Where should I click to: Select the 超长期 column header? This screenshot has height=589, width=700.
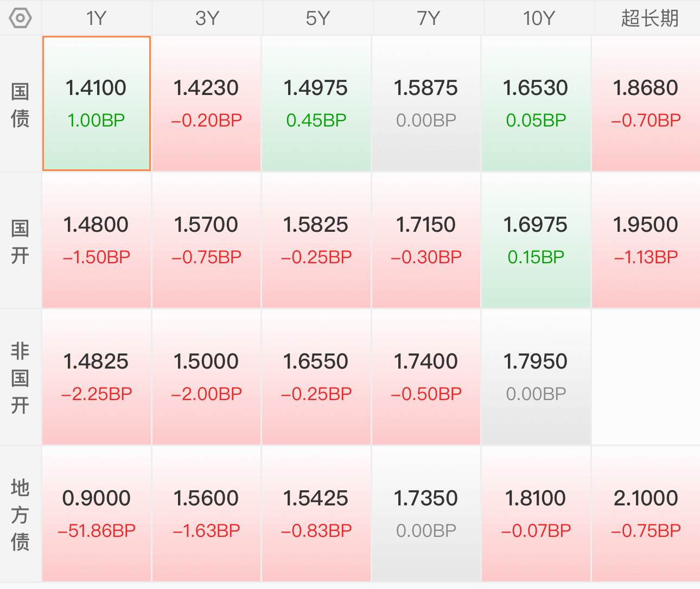[650, 18]
